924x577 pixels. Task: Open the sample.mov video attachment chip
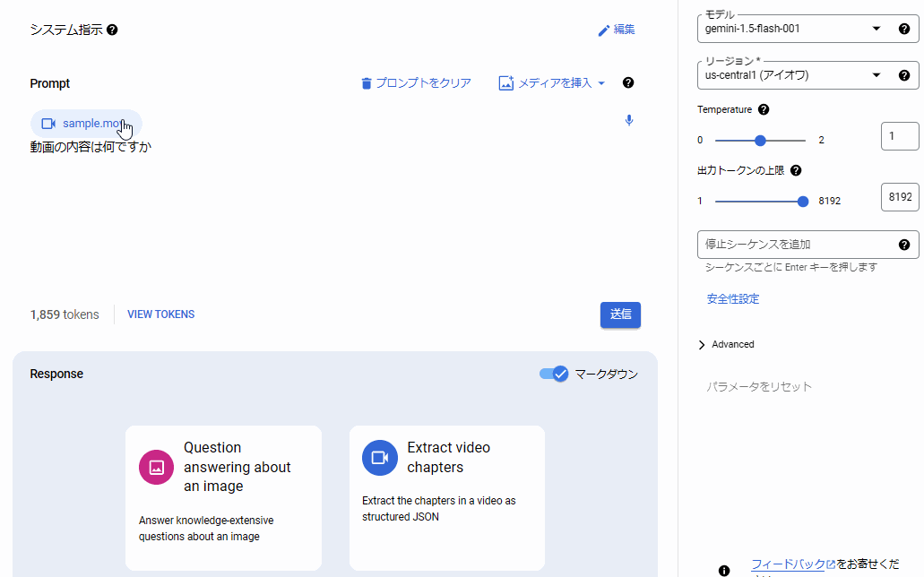86,124
